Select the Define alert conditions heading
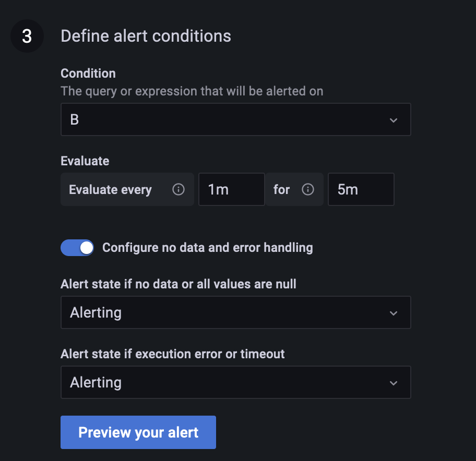The image size is (476, 461). coord(146,36)
